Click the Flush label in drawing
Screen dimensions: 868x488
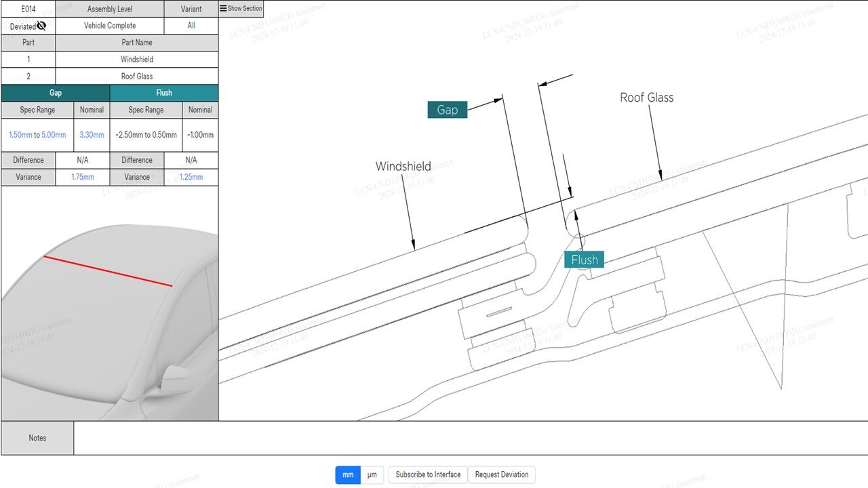[584, 260]
